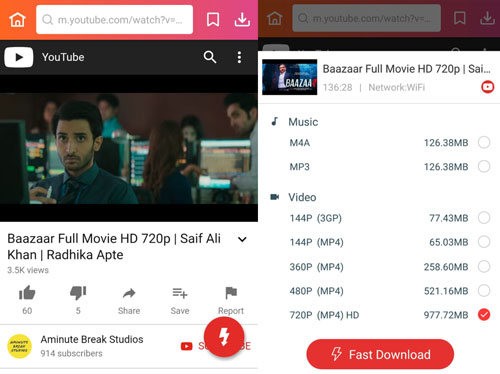Open the Aminute Break Studios channel name
Image resolution: width=500 pixels, height=374 pixels.
tap(92, 339)
